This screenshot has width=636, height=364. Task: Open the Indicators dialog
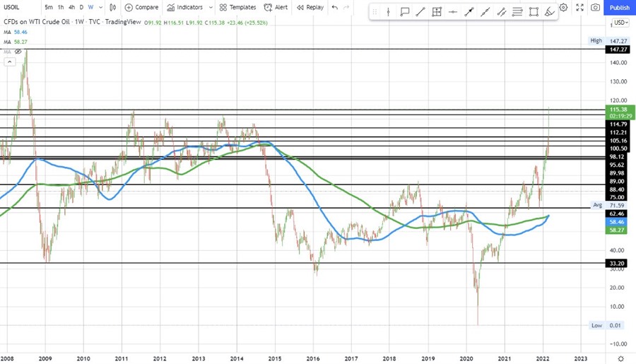tap(185, 7)
